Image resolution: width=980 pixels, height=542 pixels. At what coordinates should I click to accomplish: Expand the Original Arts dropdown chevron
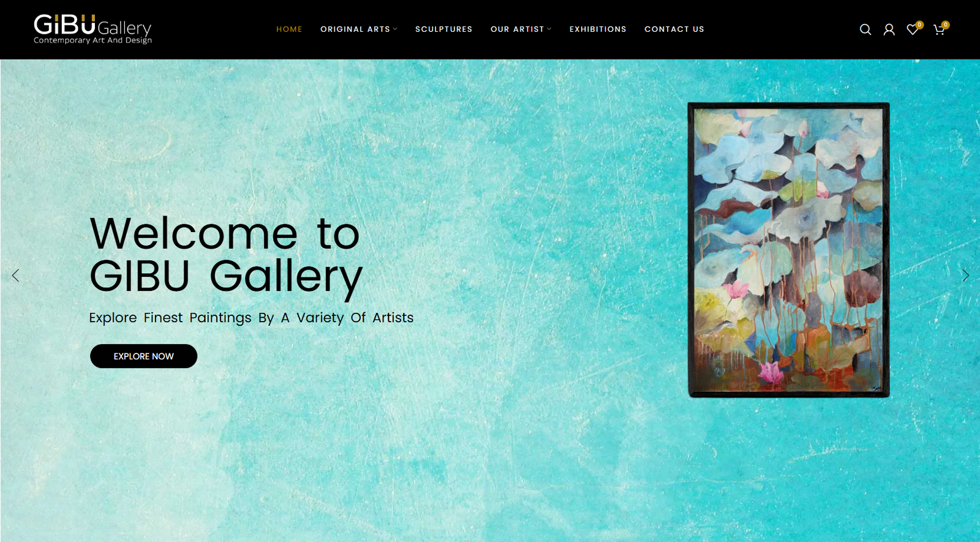click(395, 29)
